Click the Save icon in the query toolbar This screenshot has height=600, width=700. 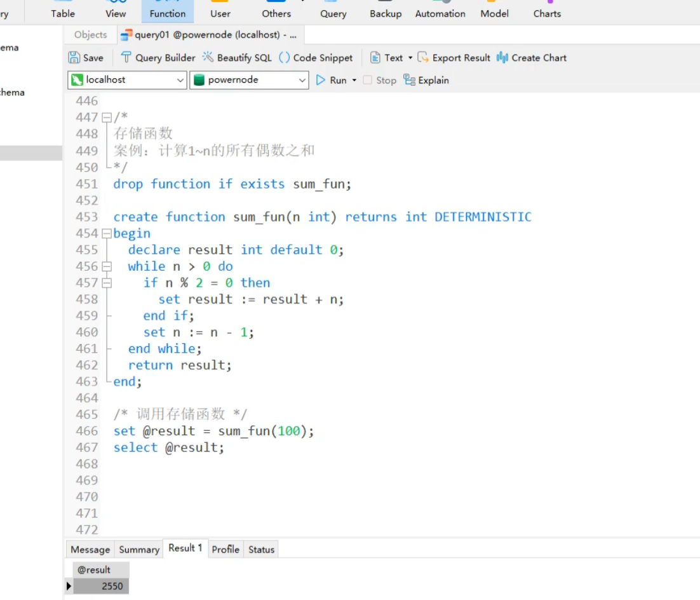point(74,58)
